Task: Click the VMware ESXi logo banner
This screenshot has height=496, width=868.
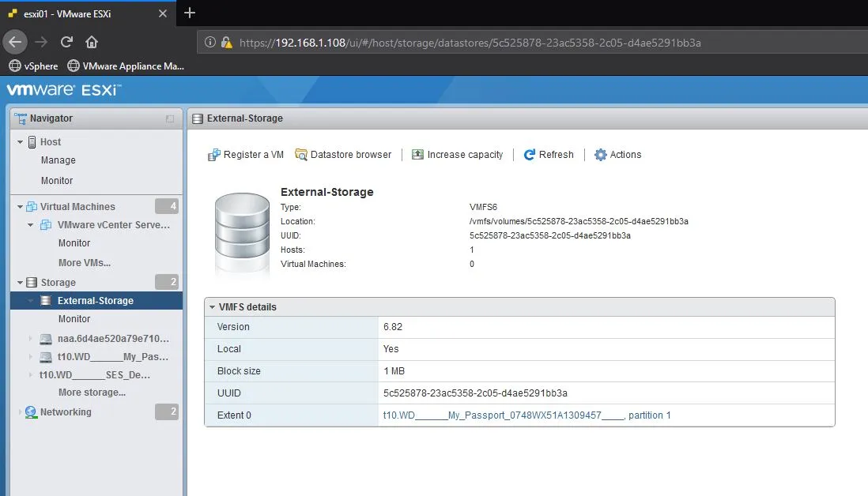Action: coord(59,90)
